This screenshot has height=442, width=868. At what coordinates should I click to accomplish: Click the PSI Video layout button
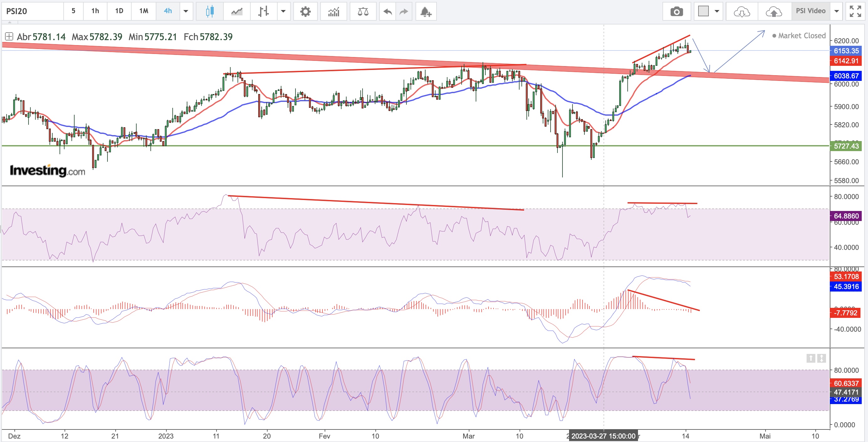click(x=810, y=11)
